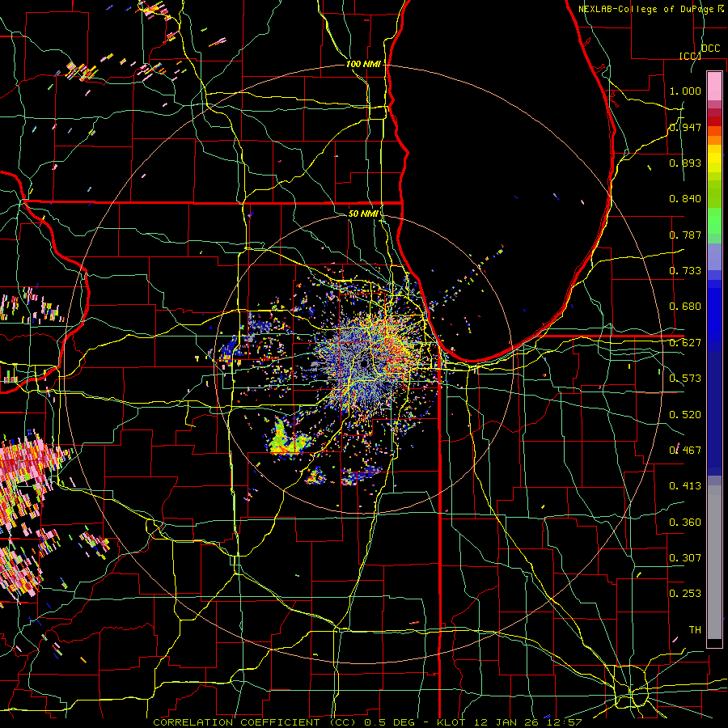Viewport: 728px width, 728px height.
Task: Select the 0.627 legend value
Action: click(x=685, y=343)
